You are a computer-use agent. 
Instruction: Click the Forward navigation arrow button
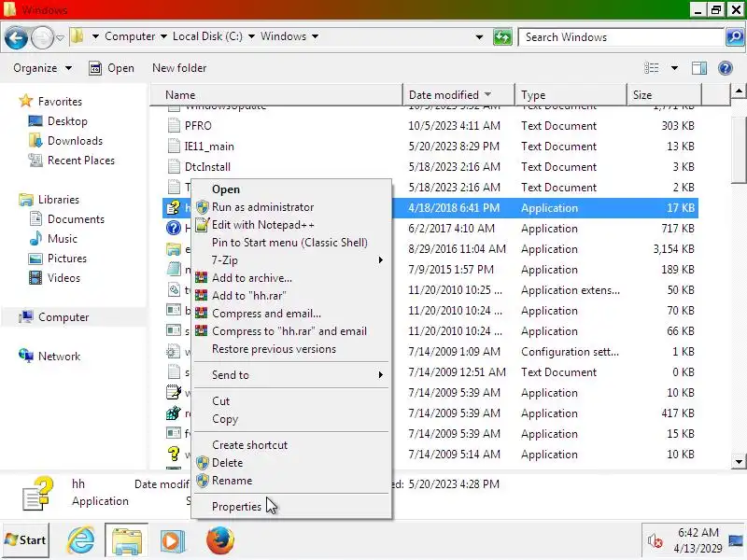(42, 37)
